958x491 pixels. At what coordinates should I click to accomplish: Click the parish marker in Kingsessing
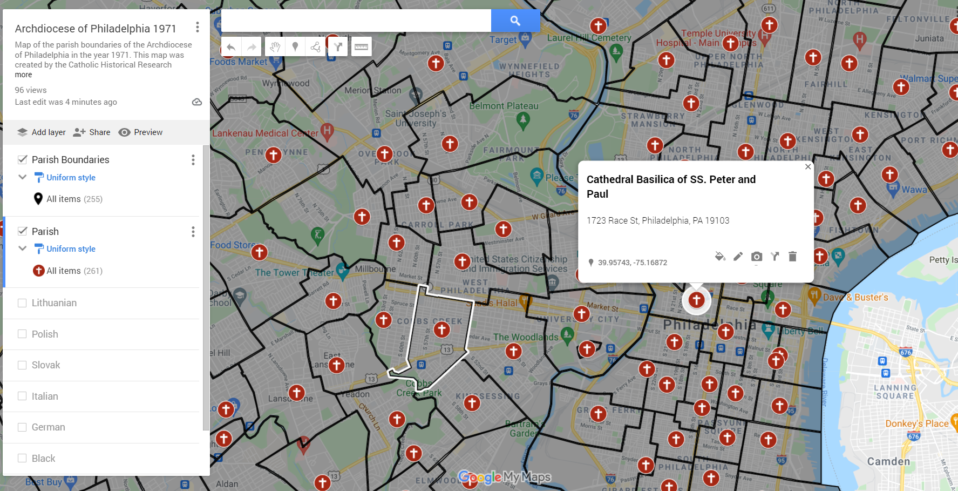pyautogui.click(x=472, y=403)
